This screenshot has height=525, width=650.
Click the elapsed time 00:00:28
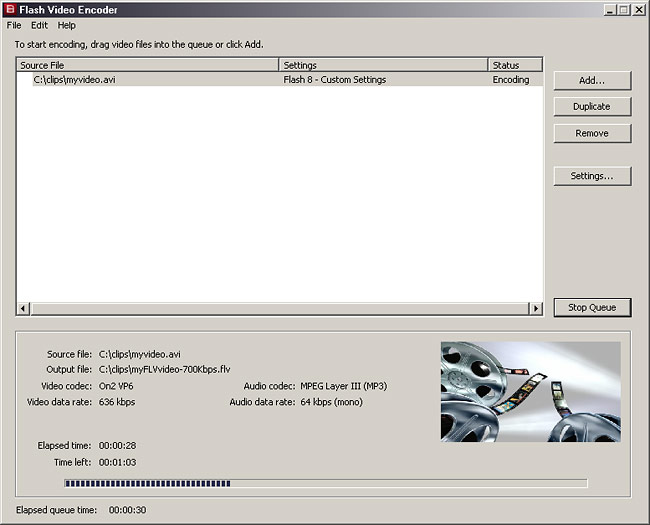[x=117, y=445]
